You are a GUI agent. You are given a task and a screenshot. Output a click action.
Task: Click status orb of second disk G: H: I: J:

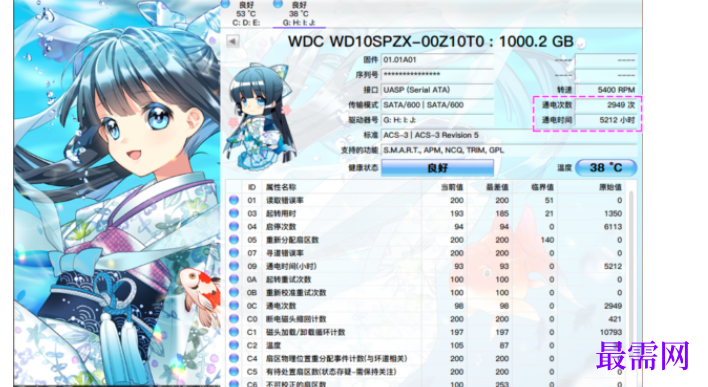click(278, 4)
